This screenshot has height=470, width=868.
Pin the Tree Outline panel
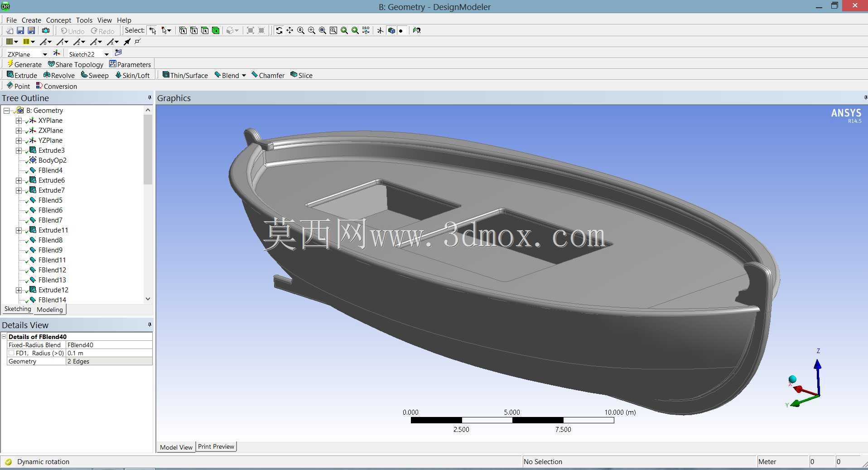[x=149, y=98]
